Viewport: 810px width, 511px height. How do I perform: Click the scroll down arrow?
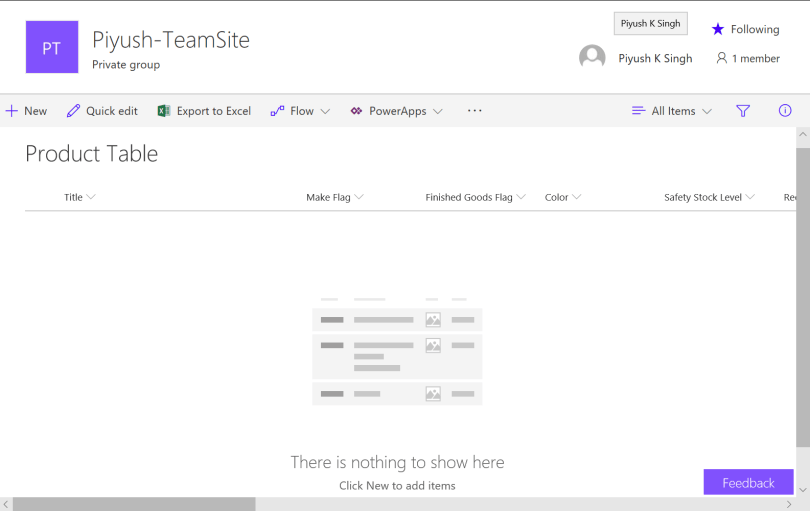point(803,489)
